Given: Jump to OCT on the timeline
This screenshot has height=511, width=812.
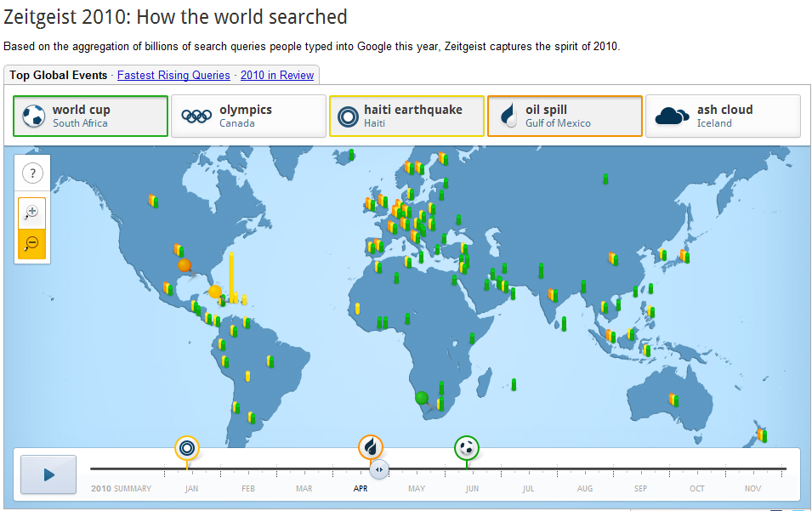Looking at the screenshot, I should pos(697,488).
